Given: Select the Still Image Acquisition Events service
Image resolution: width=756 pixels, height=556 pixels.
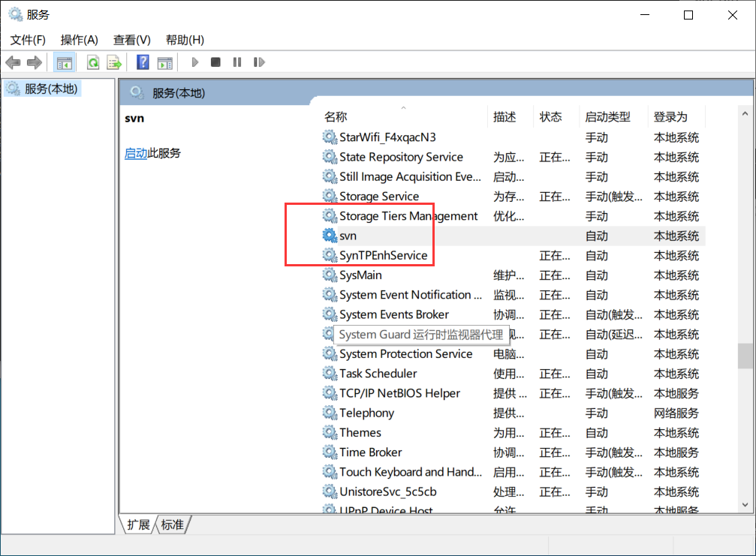Looking at the screenshot, I should click(410, 177).
